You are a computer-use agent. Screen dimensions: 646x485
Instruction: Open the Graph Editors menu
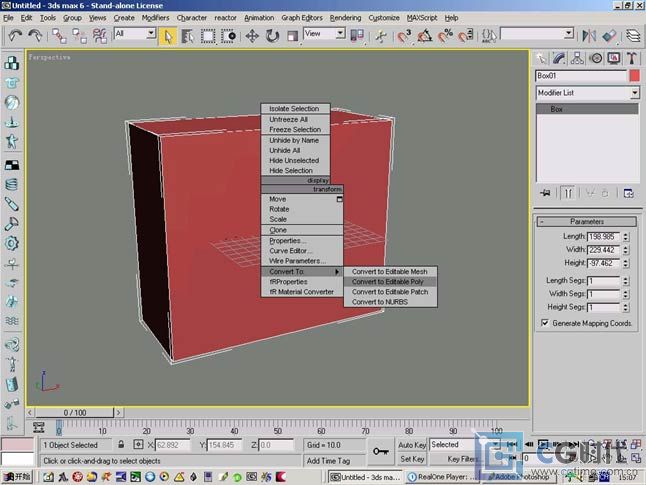tap(302, 18)
